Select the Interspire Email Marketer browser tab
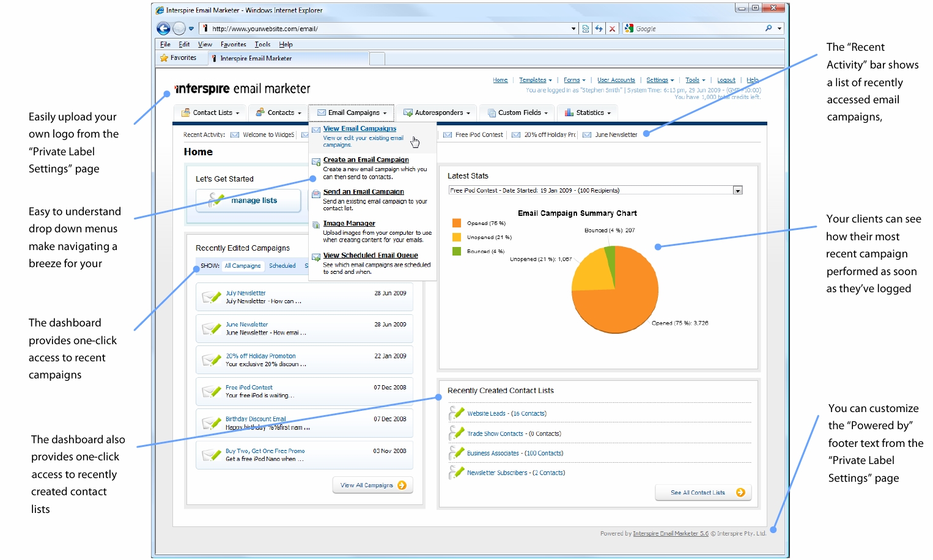The width and height of the screenshot is (933, 560). pyautogui.click(x=289, y=58)
